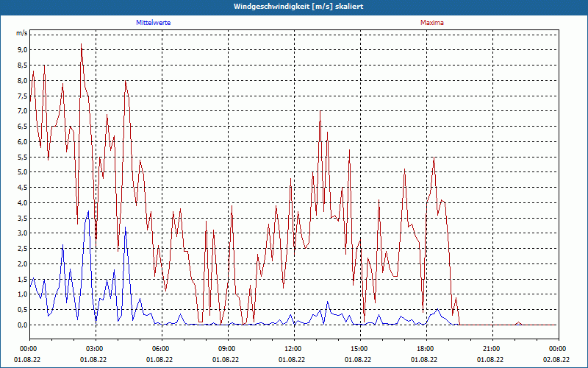
Task: Click the 0,0 y-axis label
Action: (x=22, y=325)
